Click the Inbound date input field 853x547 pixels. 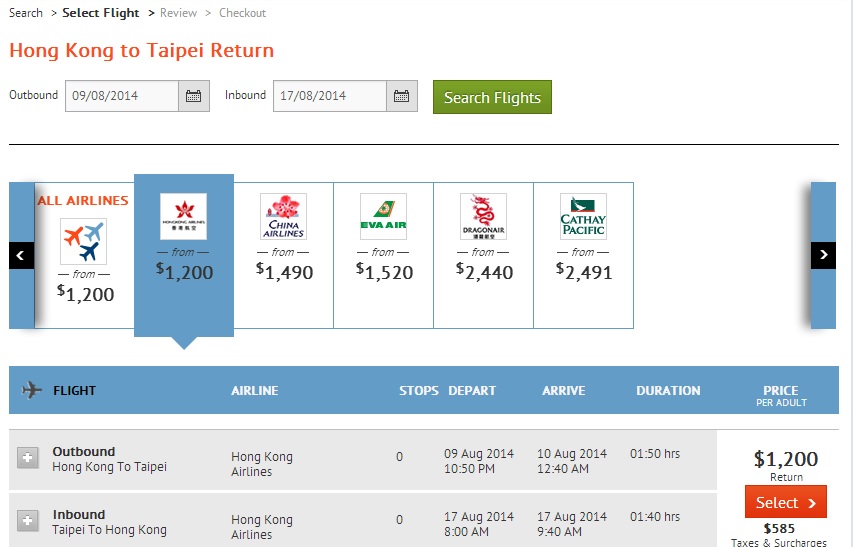tap(330, 97)
